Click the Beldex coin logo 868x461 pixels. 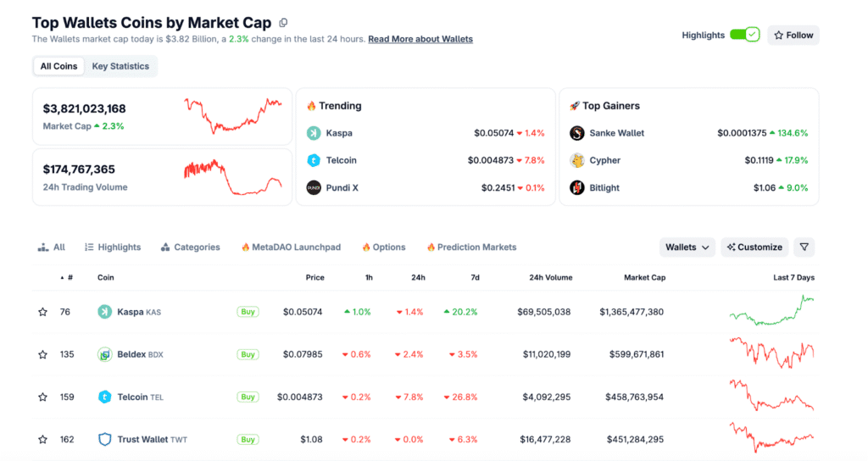(x=105, y=354)
